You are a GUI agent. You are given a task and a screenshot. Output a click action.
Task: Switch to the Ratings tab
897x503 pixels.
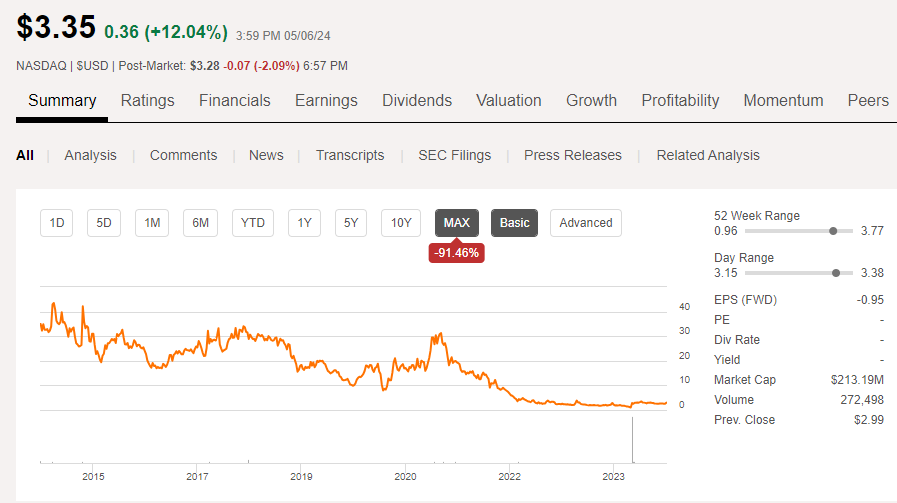(x=147, y=100)
